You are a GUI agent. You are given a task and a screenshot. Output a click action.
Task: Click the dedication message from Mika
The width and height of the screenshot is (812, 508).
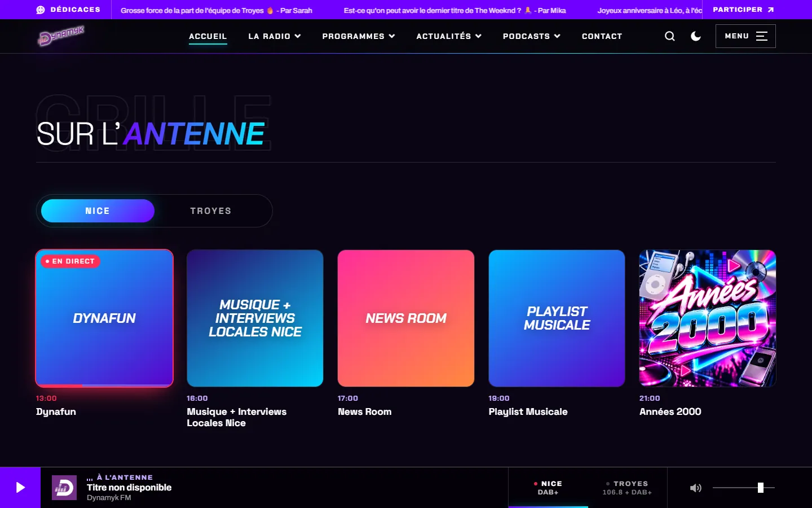pos(455,10)
